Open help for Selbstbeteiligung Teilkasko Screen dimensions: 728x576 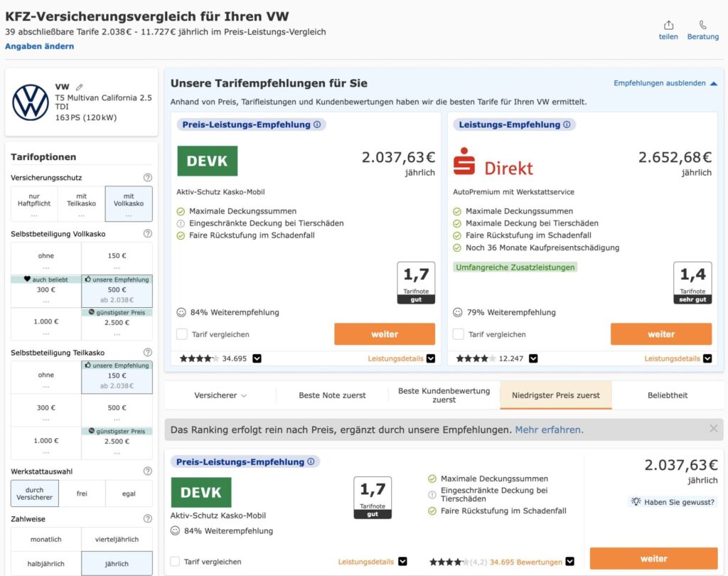pyautogui.click(x=148, y=352)
